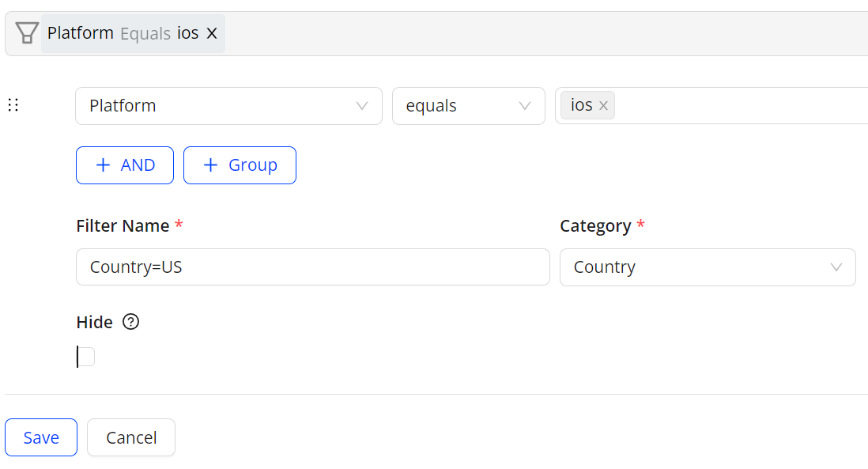Remove the Platform Equals ios filter chip
Viewport: 868px width, 469px height.
[212, 33]
